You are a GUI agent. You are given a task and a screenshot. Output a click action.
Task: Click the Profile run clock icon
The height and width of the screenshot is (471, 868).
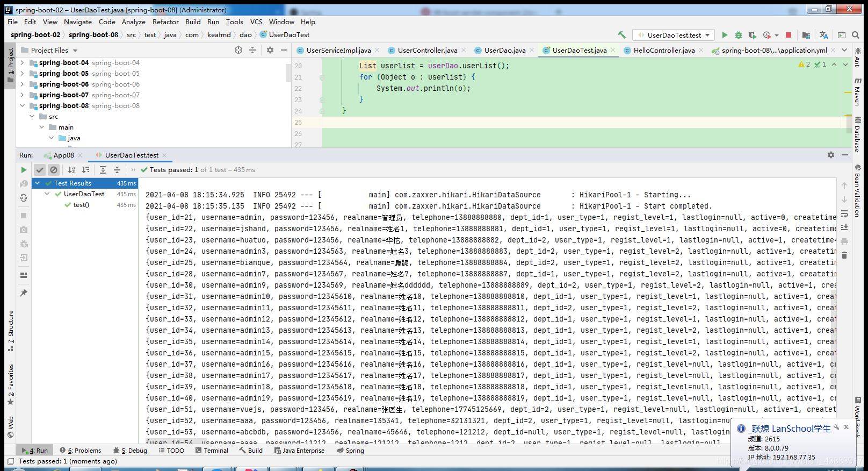click(x=767, y=35)
